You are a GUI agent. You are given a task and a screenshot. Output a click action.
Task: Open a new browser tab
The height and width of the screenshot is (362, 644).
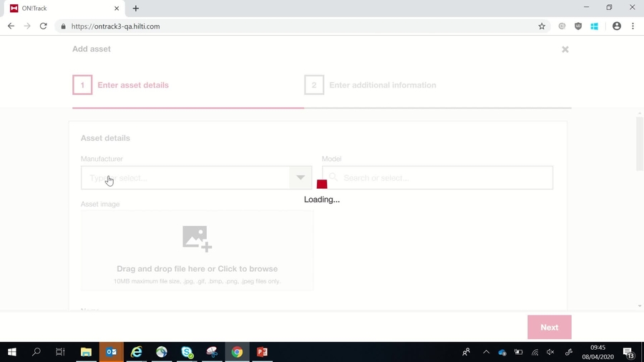pos(135,8)
